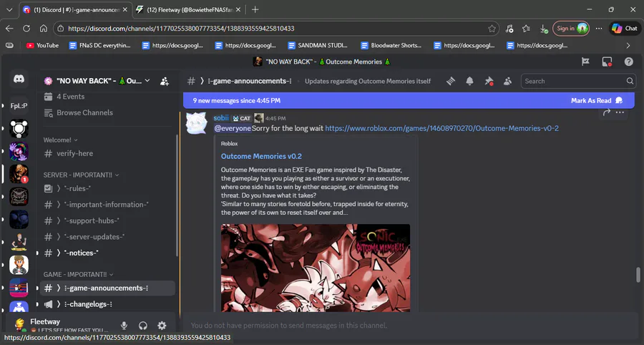
Task: Open browser settings and more menu
Action: coord(599,29)
